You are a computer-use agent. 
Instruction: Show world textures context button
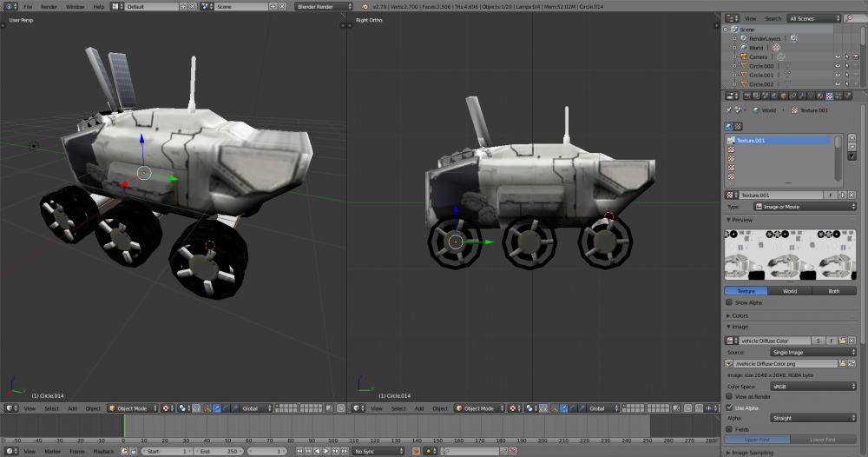pyautogui.click(x=729, y=126)
